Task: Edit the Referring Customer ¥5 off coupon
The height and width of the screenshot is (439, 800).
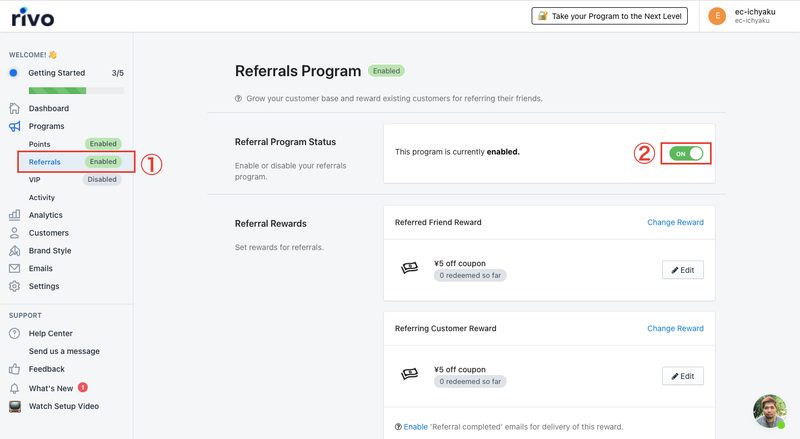Action: coord(683,376)
